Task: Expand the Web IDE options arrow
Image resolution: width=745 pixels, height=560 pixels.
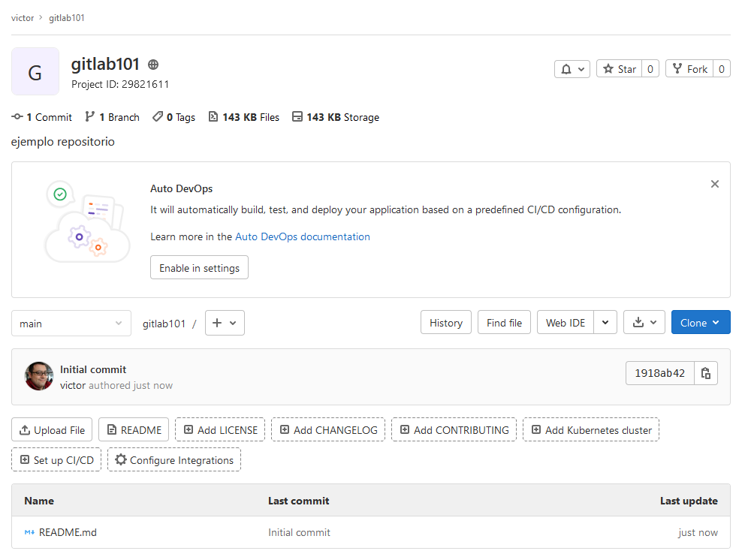Action: pos(605,323)
